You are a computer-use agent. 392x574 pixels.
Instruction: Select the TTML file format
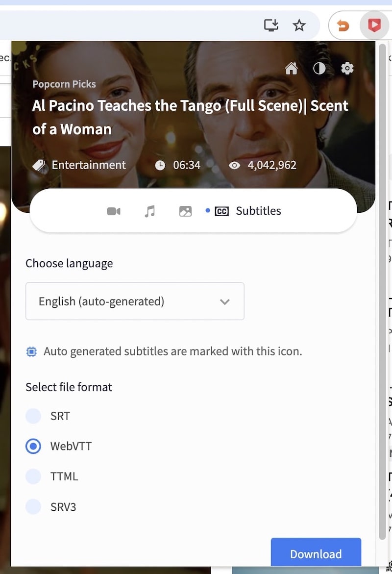[x=33, y=476]
